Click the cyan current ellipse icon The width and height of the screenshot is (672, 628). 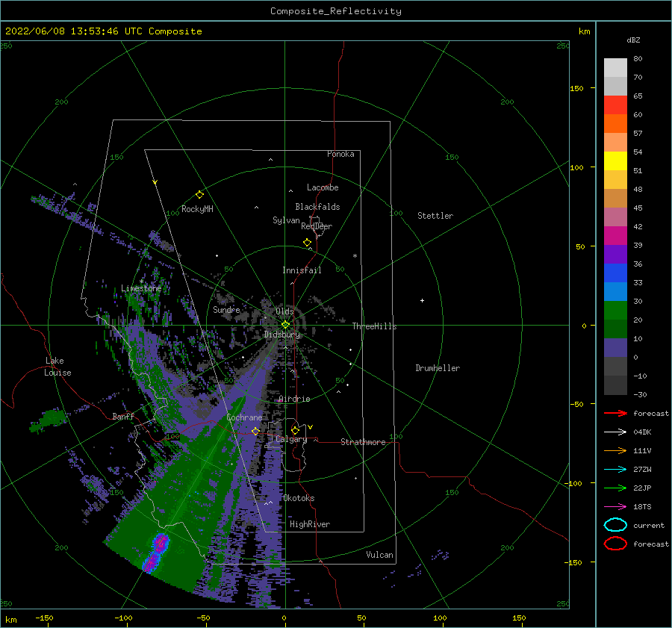click(615, 525)
